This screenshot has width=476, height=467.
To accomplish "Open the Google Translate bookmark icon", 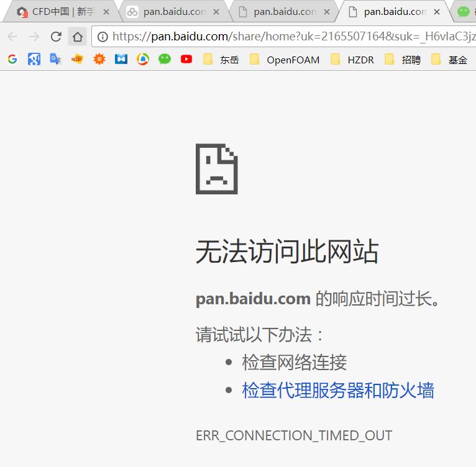I will [x=55, y=59].
